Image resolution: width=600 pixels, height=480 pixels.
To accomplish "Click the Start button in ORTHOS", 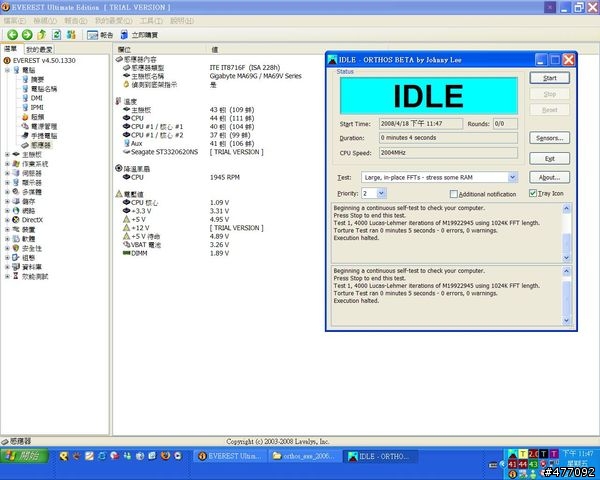I will click(549, 78).
